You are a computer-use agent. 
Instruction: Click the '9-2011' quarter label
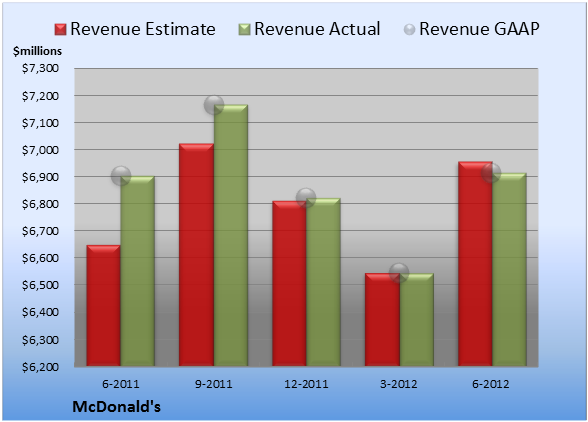214,384
